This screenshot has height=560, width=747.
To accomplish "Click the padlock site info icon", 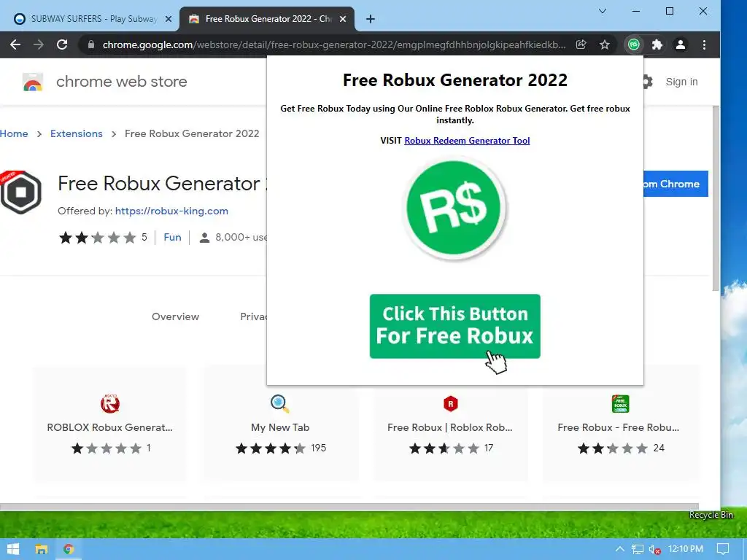I will pos(91,44).
